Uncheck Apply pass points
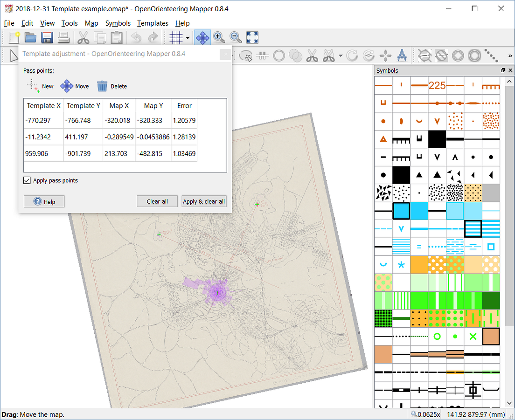Viewport: 515px width, 420px height. pos(27,180)
